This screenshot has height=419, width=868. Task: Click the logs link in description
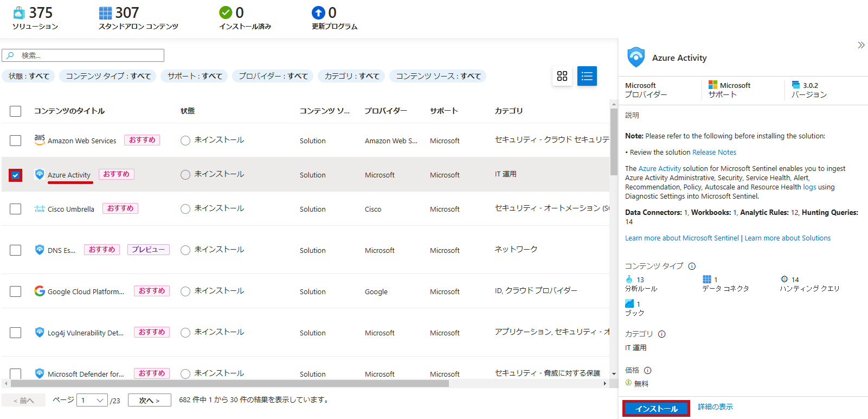tap(809, 187)
